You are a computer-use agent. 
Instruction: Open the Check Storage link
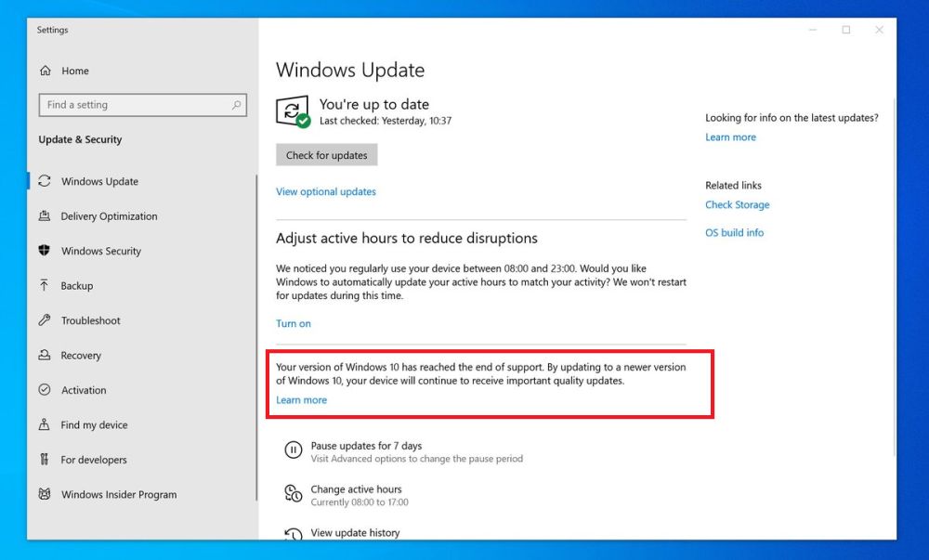[737, 204]
